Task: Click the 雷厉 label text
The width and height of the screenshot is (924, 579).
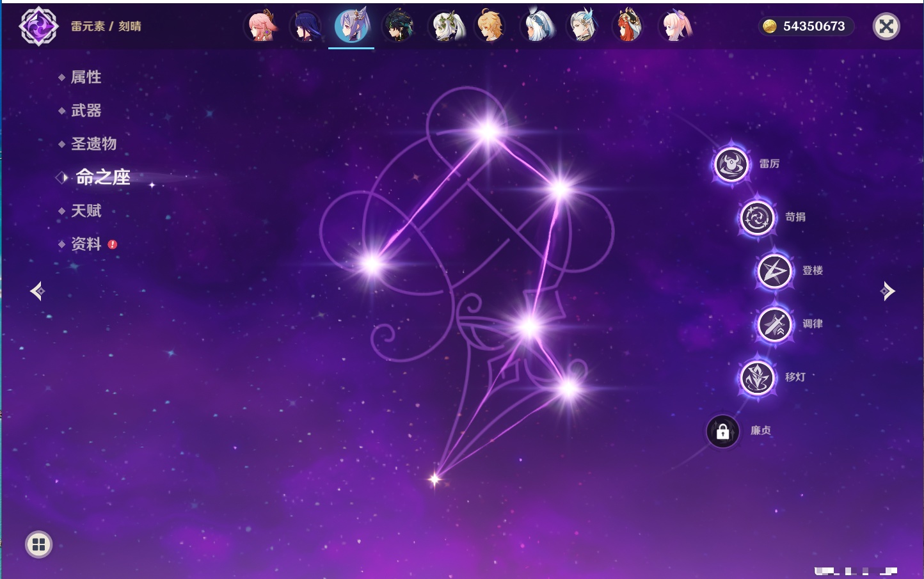Action: click(769, 164)
